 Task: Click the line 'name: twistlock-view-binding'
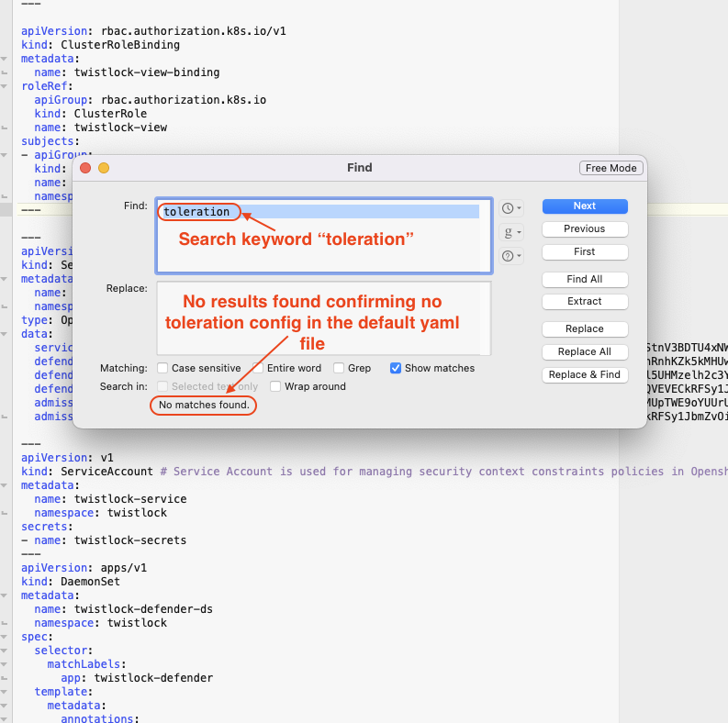coord(127,72)
